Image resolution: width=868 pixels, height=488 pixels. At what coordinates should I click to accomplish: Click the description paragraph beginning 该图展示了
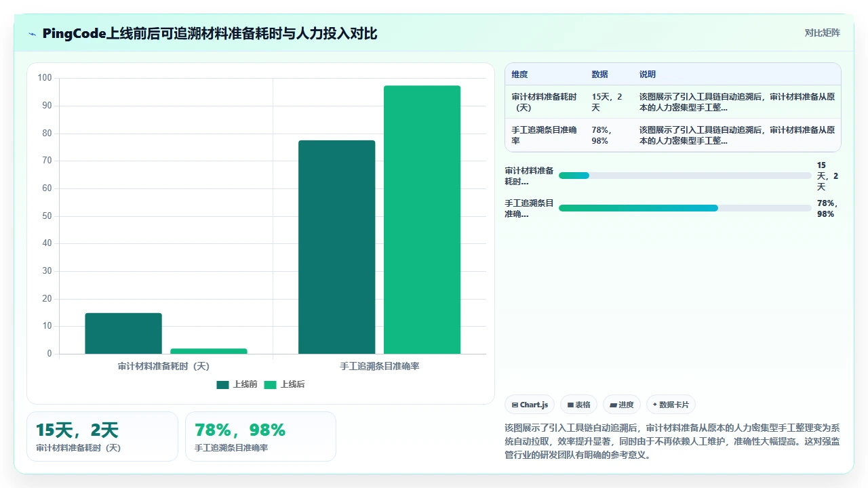click(x=673, y=441)
